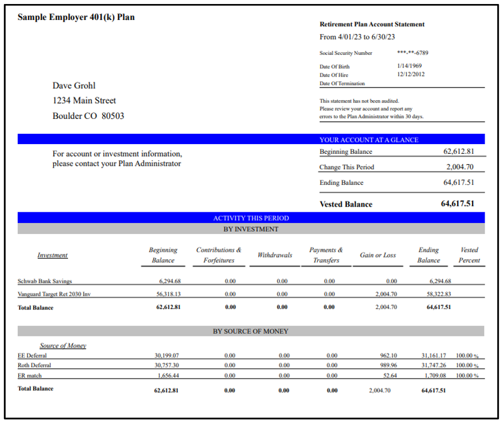Select the Roth Deferral row label
This screenshot has height=425, width=504.
[34, 366]
